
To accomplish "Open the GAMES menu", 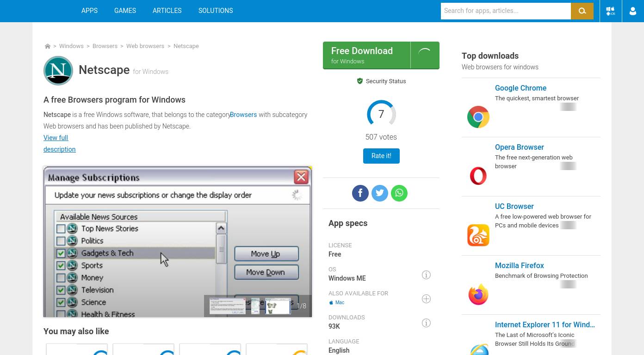I will (125, 11).
